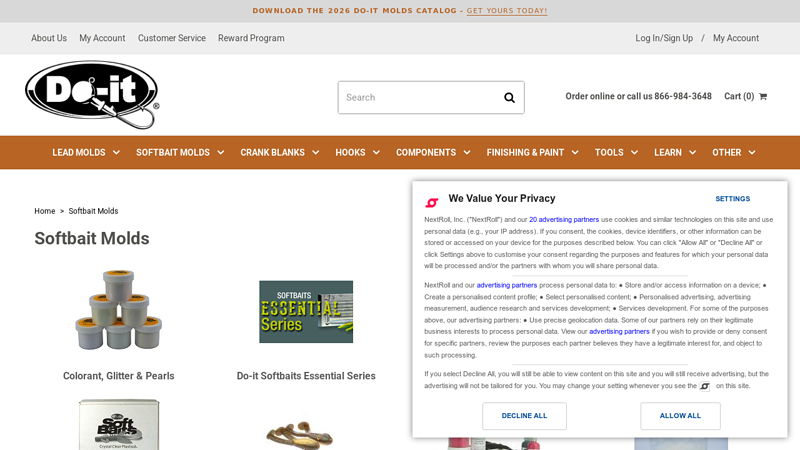Click the Decline All button

[x=524, y=416]
